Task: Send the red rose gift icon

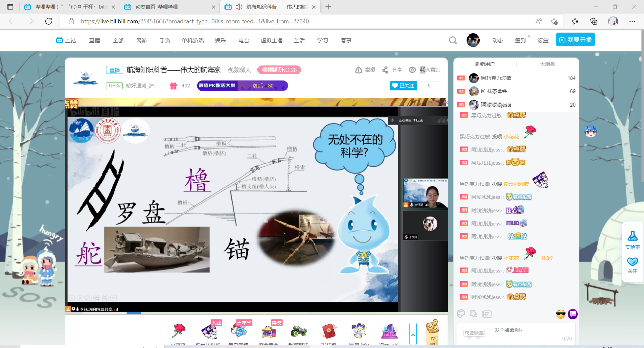Action: (x=178, y=332)
